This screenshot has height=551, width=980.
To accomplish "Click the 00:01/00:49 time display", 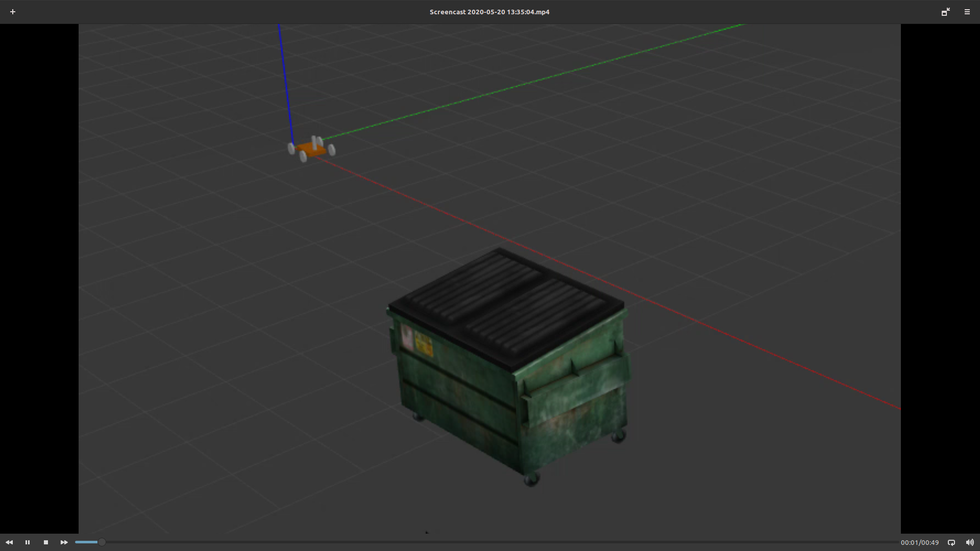I will 919,542.
